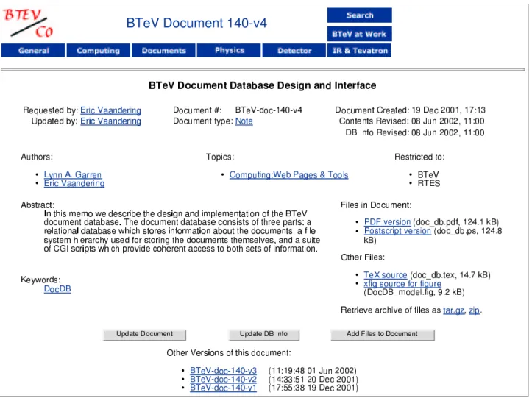Screen dimensions: 532x398
Task: Click the Files in Document heading
Action: 376,205
